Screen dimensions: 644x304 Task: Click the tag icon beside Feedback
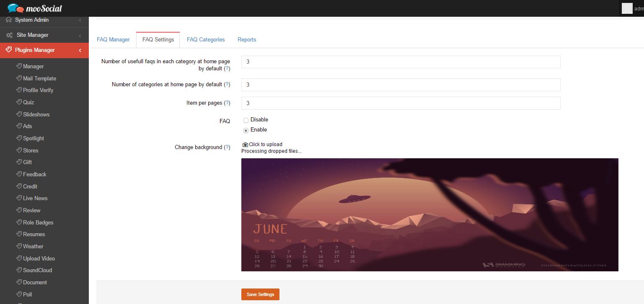click(19, 174)
